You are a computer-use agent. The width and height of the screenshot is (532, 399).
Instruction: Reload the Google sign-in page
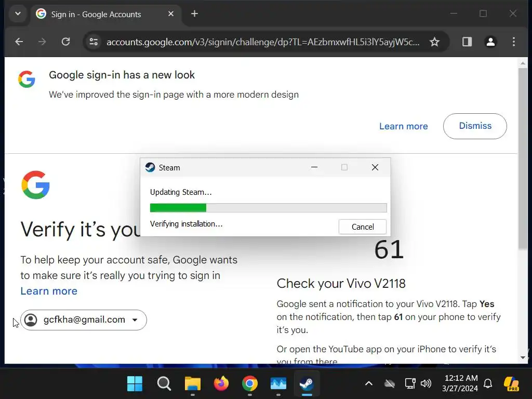coord(65,42)
